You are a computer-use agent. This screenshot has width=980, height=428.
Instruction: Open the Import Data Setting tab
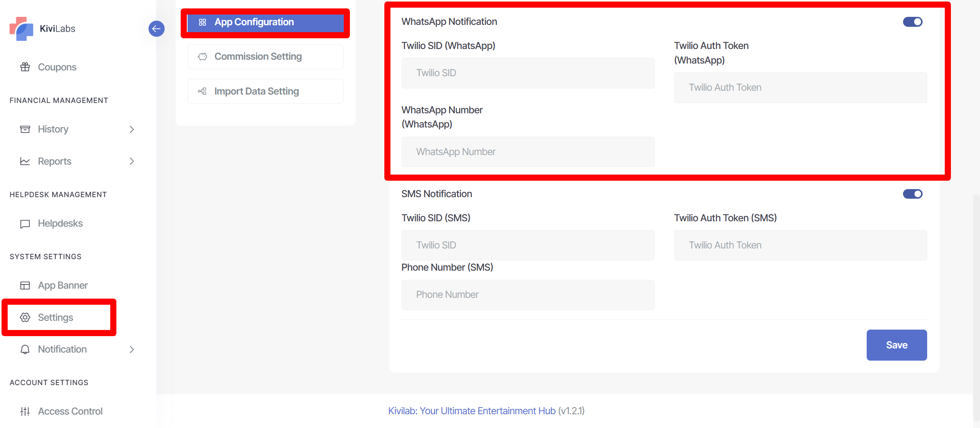(265, 91)
